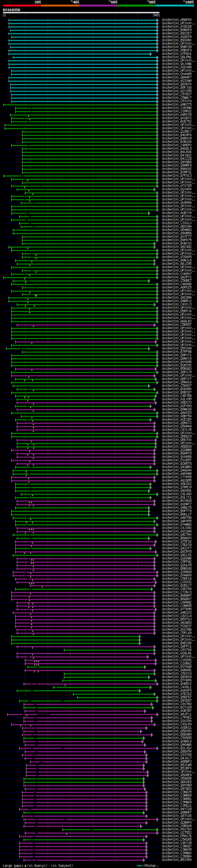Click the cyan ~100% identity legend segment
The image size is (197, 868).
175,6
